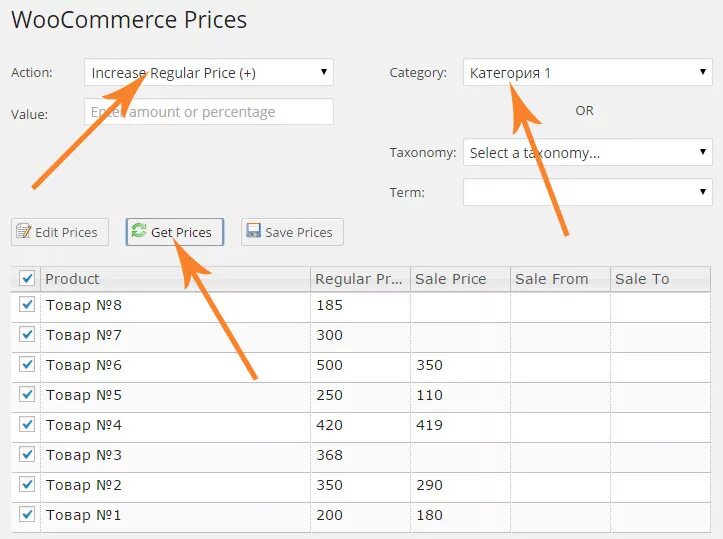Viewport: 723px width, 539px height.
Task: Click the Save Prices button
Action: pos(292,232)
